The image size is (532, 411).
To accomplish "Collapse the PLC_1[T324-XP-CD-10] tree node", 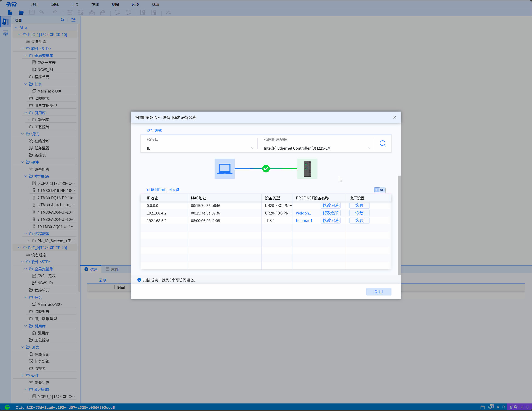I will (19, 35).
